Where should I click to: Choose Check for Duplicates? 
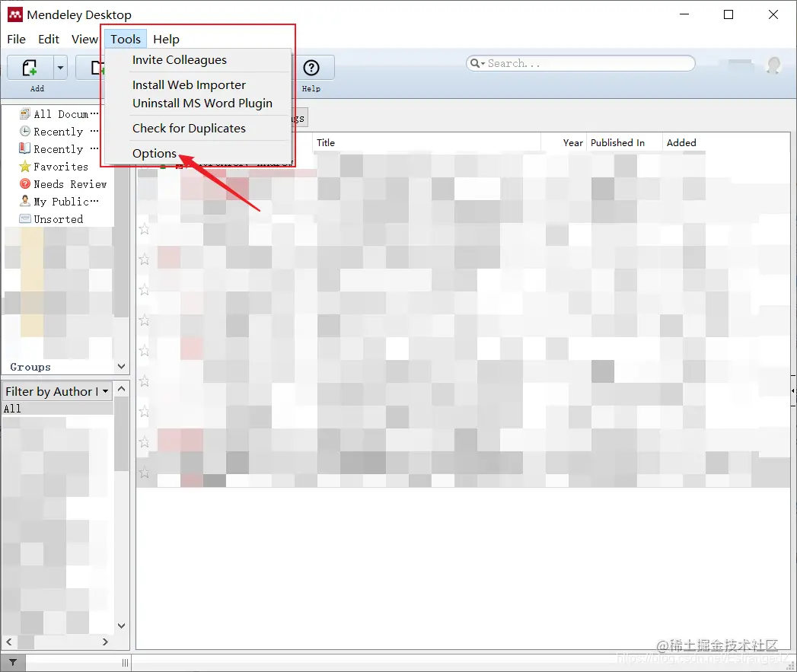[189, 128]
